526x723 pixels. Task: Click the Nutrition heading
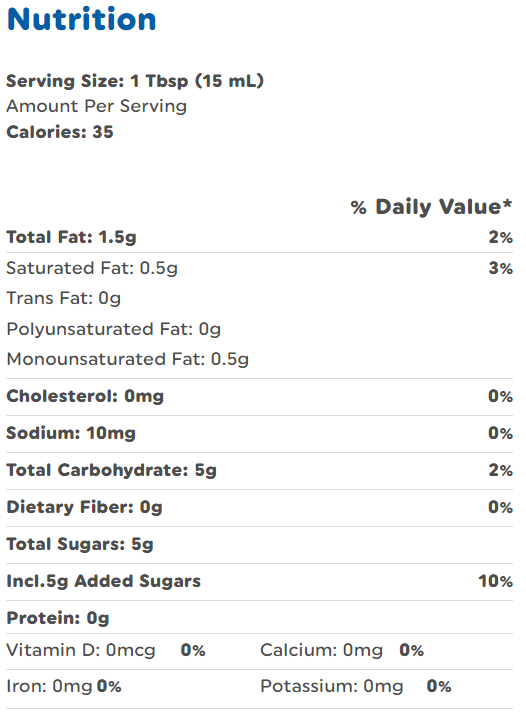(82, 19)
